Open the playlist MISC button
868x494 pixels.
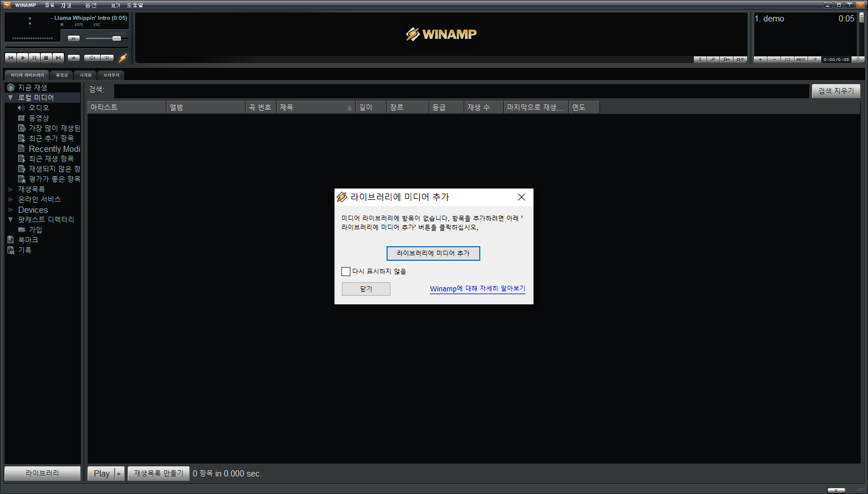pos(801,59)
